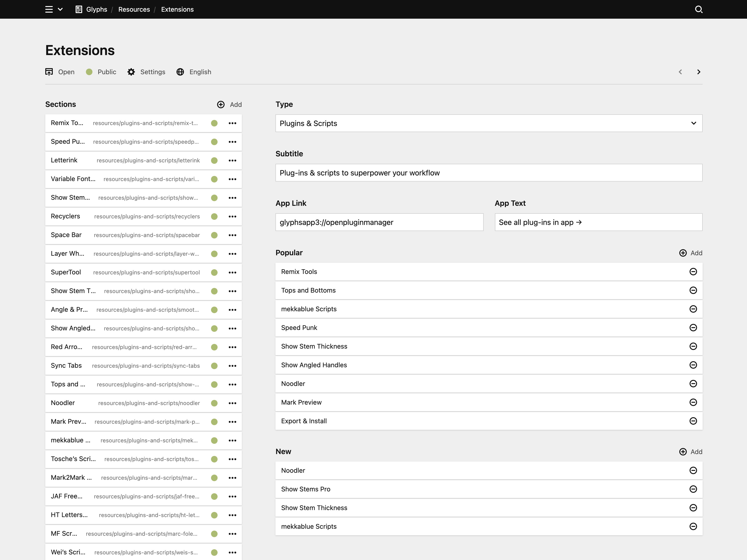The height and width of the screenshot is (560, 747).
Task: Add a new entry to Sections
Action: 229,105
